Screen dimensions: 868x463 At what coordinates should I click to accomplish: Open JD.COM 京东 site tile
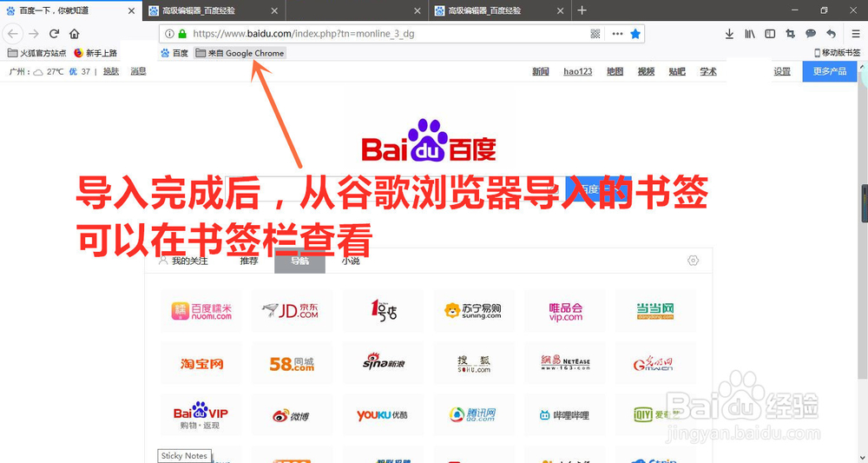[293, 311]
